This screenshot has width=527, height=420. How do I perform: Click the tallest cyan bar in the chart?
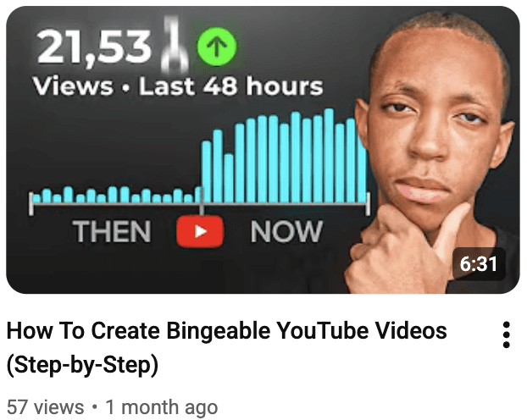[x=329, y=156]
